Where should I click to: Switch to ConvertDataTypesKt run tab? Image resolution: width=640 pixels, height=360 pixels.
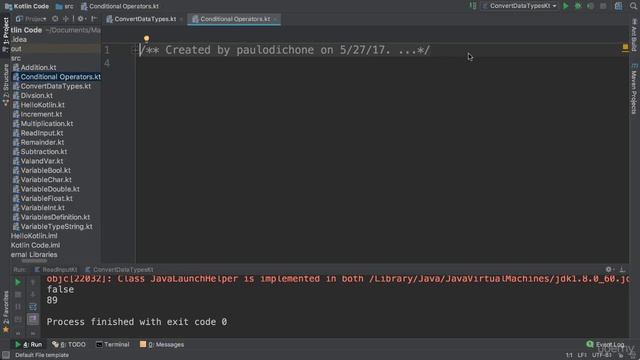[119, 270]
